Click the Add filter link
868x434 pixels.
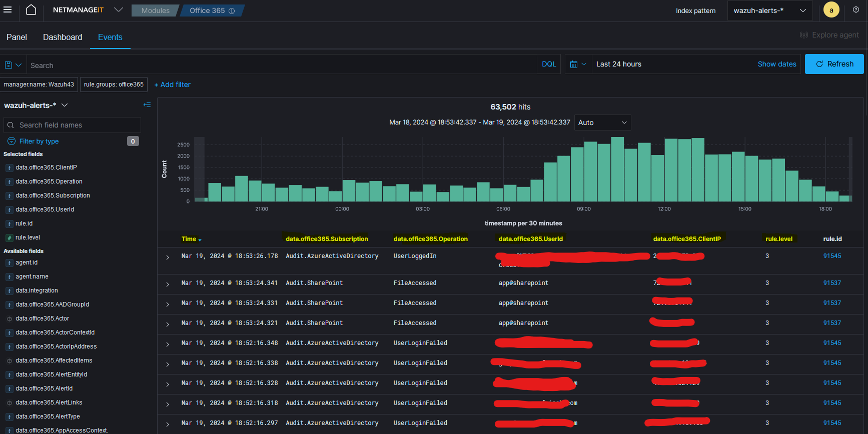[172, 84]
